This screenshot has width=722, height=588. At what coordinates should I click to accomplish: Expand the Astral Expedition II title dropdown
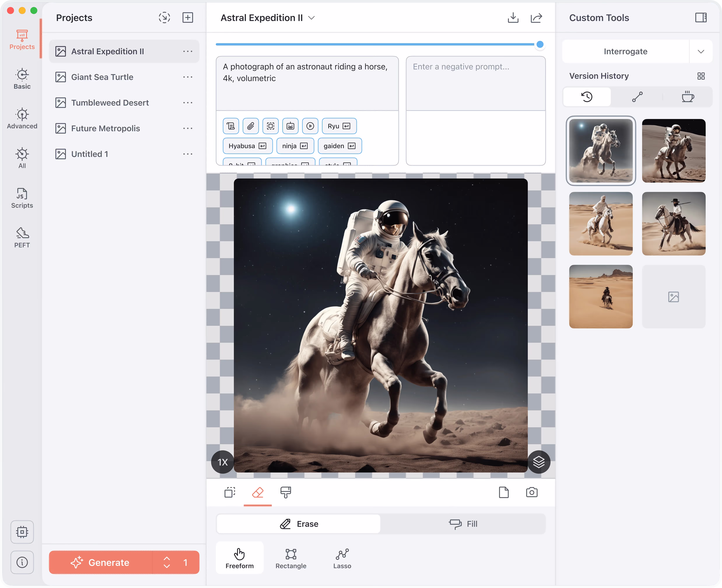(312, 18)
